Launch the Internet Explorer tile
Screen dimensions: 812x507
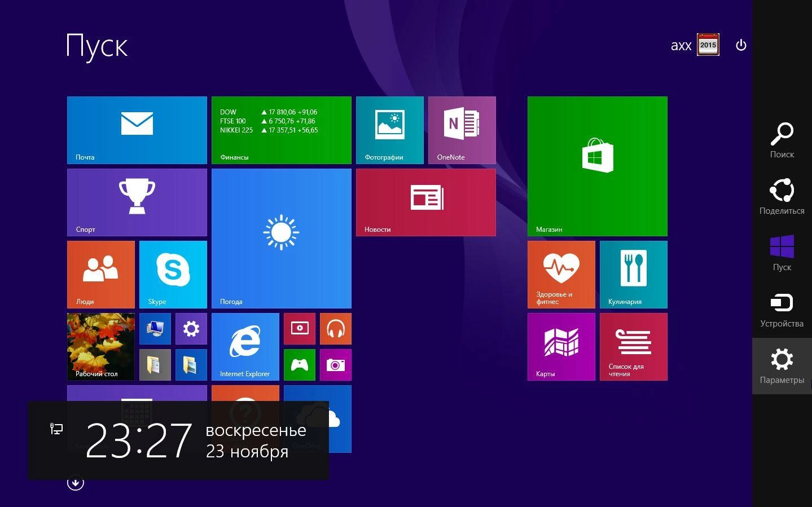[x=245, y=347]
